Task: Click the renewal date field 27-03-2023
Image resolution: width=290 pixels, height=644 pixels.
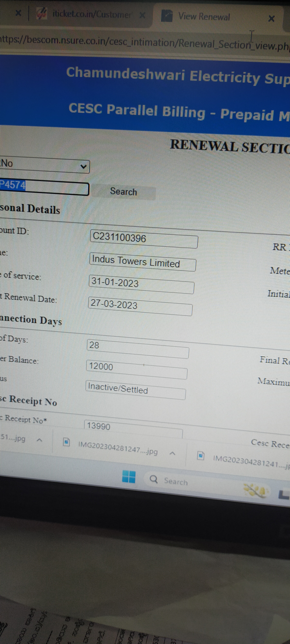Action: point(140,306)
